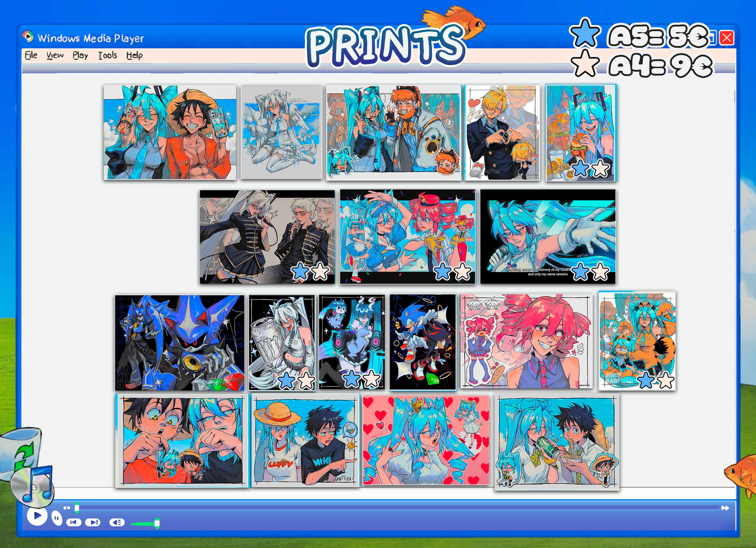Open the File menu

coord(31,55)
